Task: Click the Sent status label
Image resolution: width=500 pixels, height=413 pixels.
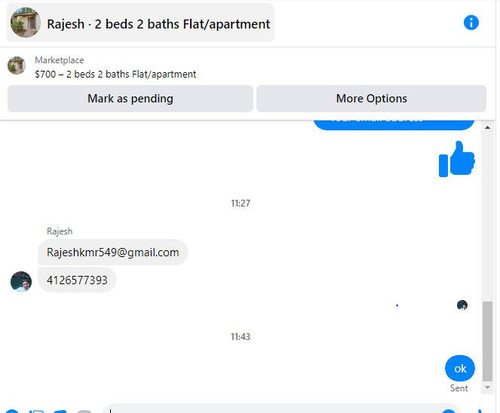Action: point(459,388)
